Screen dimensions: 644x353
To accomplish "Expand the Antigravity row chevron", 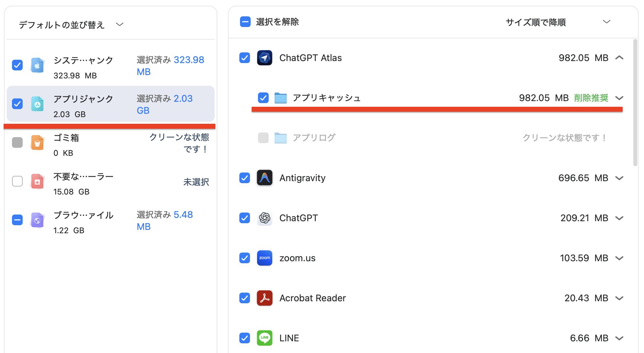I will pyautogui.click(x=619, y=178).
